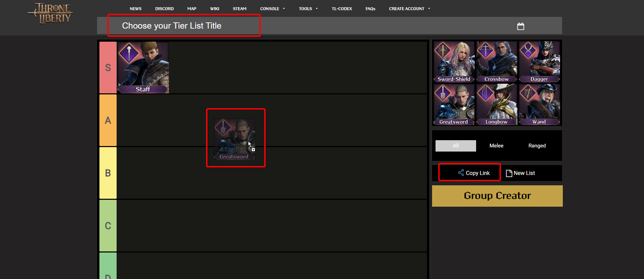Image resolution: width=644 pixels, height=279 pixels.
Task: Click the green C tier label
Action: pyautogui.click(x=108, y=226)
